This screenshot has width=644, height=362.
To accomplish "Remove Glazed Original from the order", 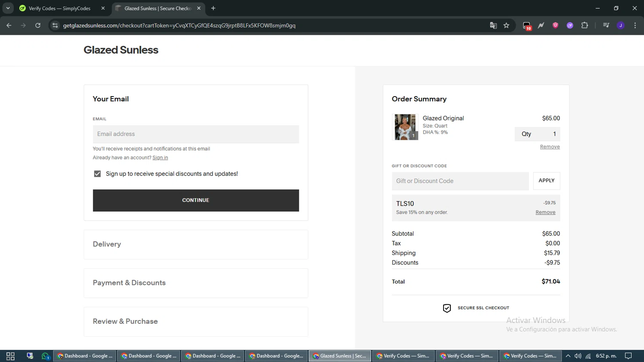I will (x=550, y=147).
